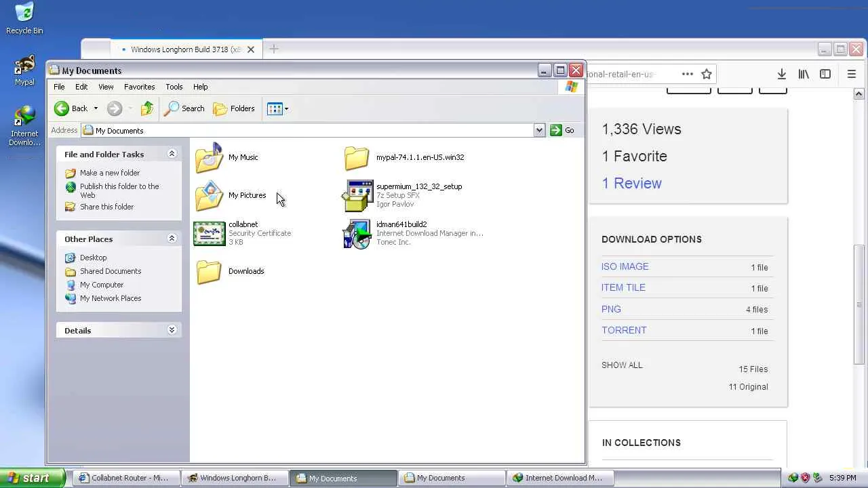Screen dimensions: 868x488
Task: Click the Views toolbar button
Action: 277,108
